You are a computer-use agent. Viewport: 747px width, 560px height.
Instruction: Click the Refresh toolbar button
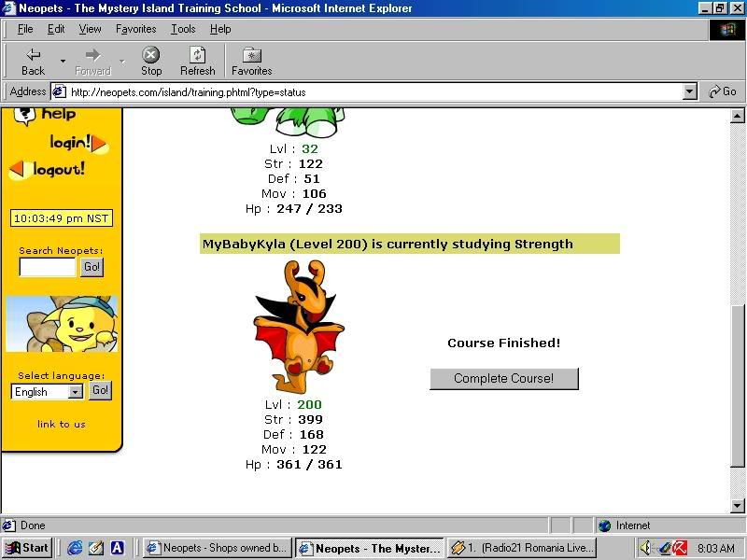(198, 62)
